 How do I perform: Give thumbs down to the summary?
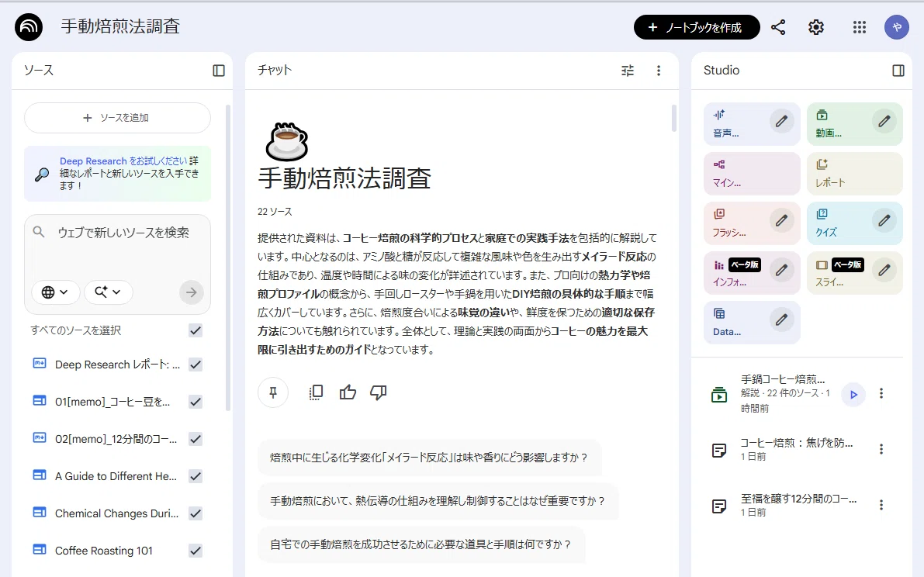(379, 392)
